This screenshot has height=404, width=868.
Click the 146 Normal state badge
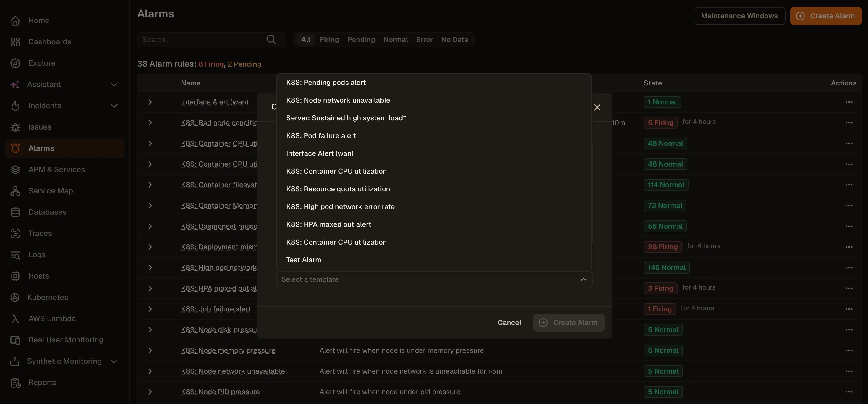point(666,268)
